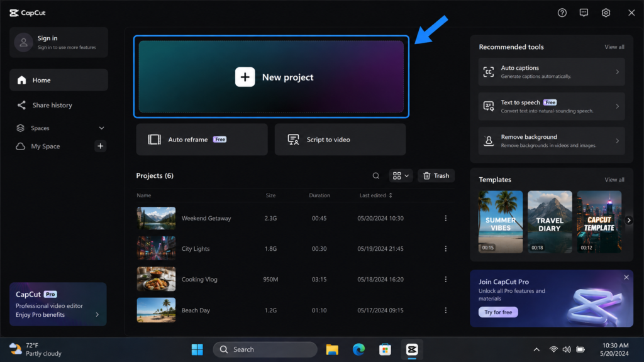
Task: Click the City Lights project thumbnail
Action: click(x=156, y=249)
